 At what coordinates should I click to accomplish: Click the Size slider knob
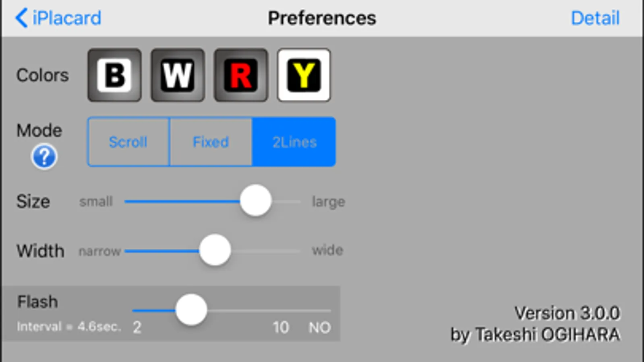[x=255, y=201]
